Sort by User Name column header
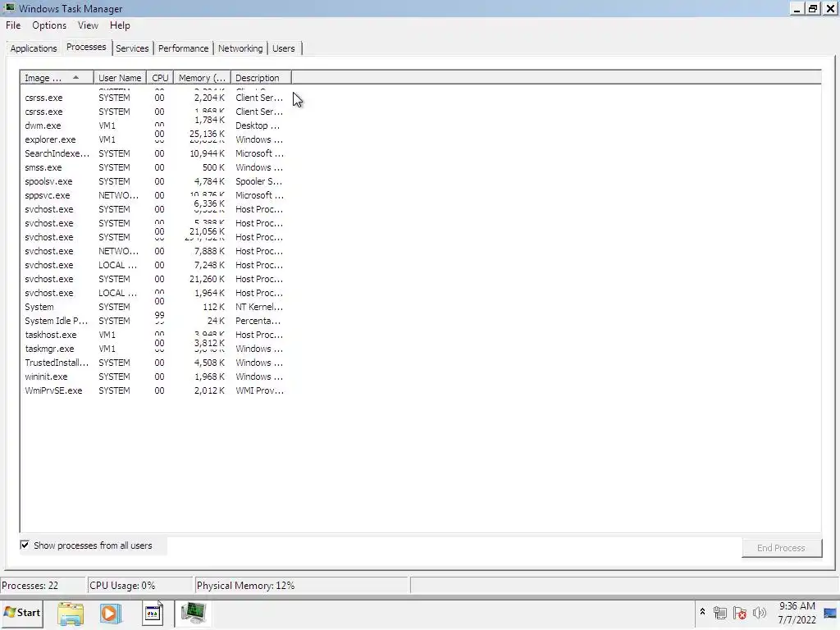Viewport: 840px width, 630px height. pos(120,78)
